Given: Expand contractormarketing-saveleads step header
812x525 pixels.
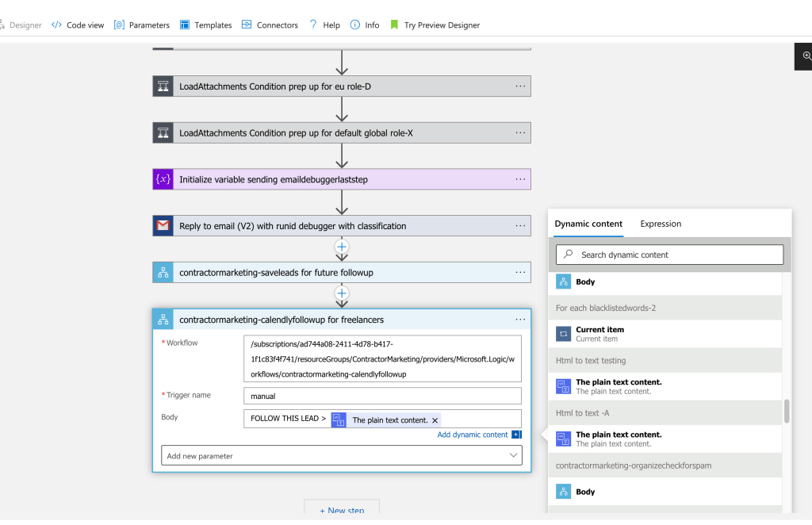Looking at the screenshot, I should click(x=342, y=272).
